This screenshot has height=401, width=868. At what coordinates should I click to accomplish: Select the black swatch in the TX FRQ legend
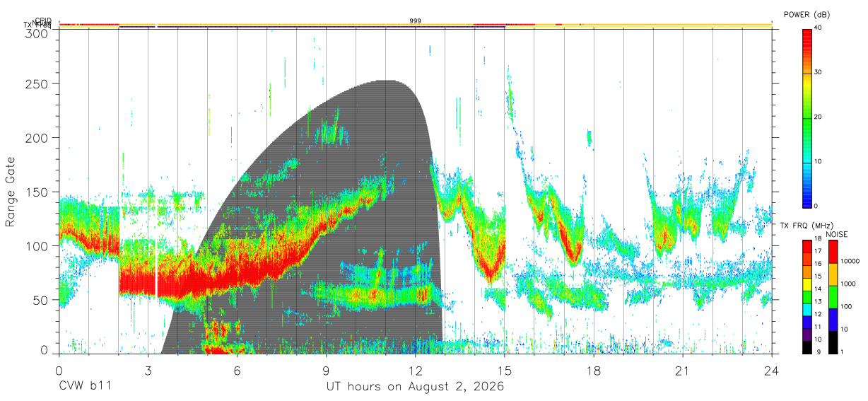807,346
